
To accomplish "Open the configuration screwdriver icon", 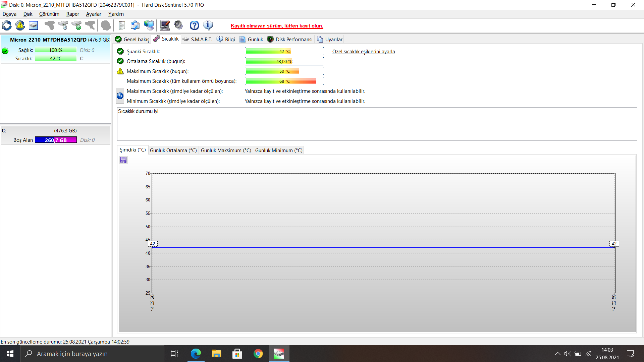I will pyautogui.click(x=165, y=25).
